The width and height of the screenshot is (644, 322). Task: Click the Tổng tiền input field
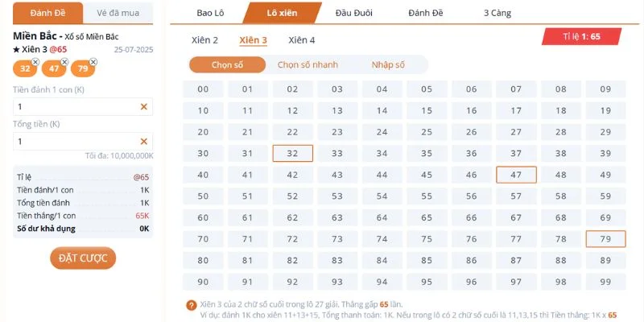click(72, 142)
